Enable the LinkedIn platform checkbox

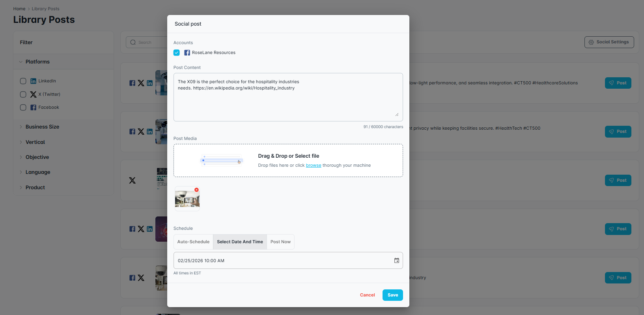click(23, 81)
